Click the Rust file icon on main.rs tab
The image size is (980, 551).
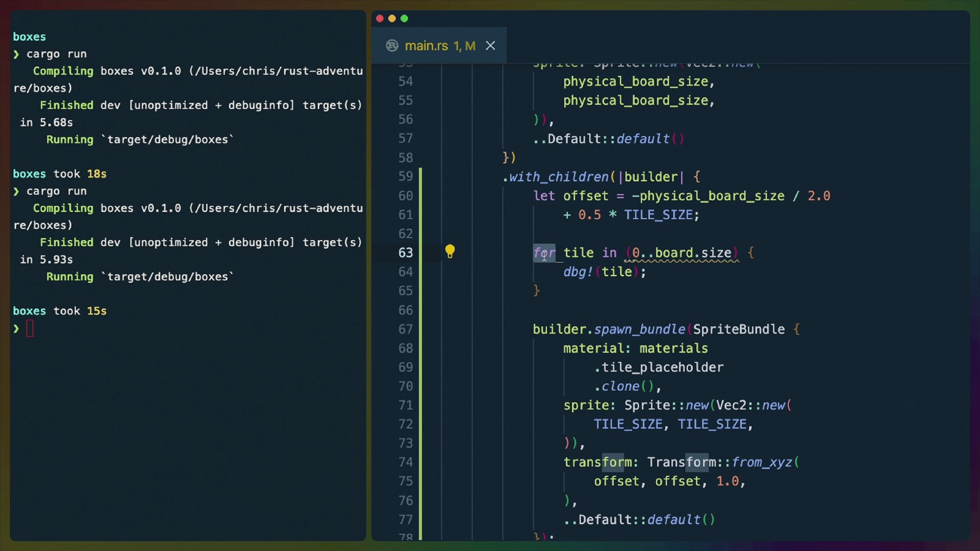(x=392, y=46)
